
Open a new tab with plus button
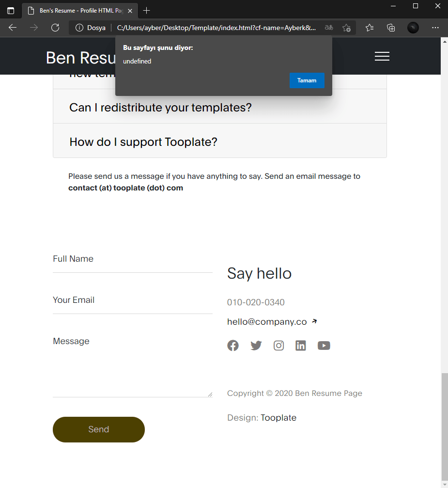[x=146, y=11]
